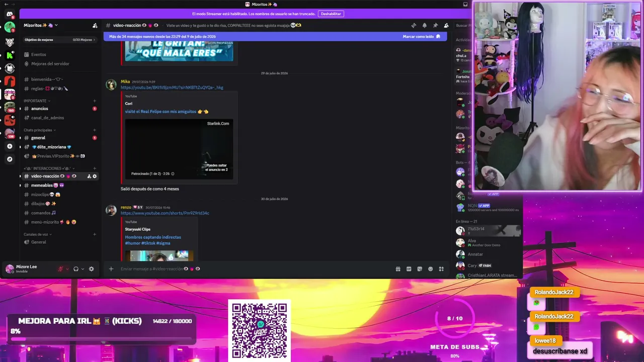This screenshot has height=362, width=644.
Task: Open Mika's youtu.be link
Action: 172,87
